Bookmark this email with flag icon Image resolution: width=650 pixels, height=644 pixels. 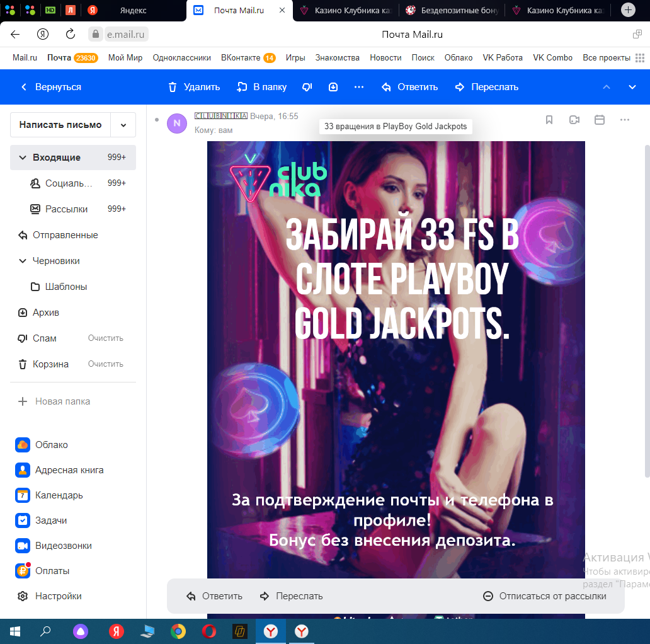click(x=549, y=120)
